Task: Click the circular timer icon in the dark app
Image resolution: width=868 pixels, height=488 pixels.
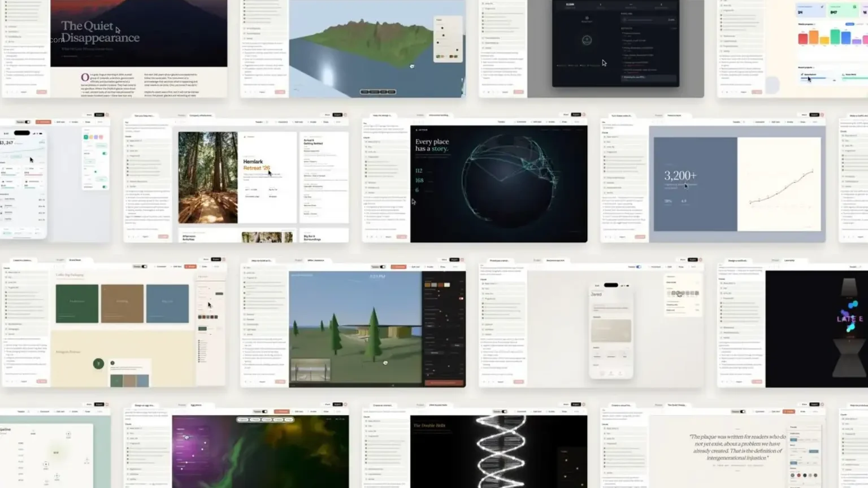Action: (x=587, y=40)
